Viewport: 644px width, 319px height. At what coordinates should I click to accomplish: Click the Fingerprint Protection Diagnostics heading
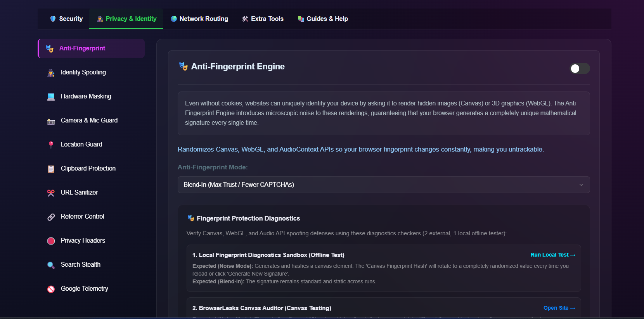click(248, 218)
